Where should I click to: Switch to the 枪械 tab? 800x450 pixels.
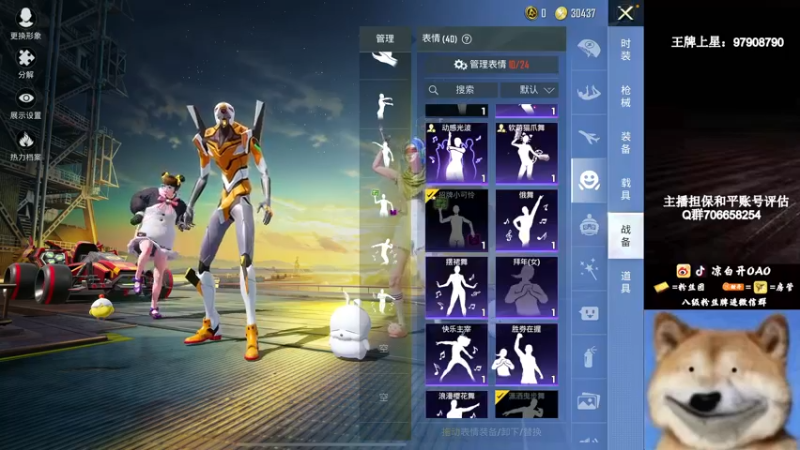[626, 96]
